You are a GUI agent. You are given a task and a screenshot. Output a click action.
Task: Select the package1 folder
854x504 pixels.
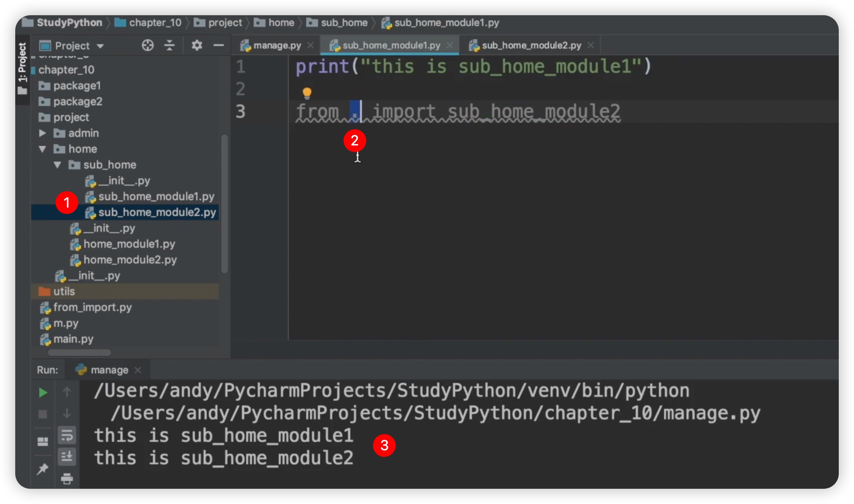coord(77,86)
